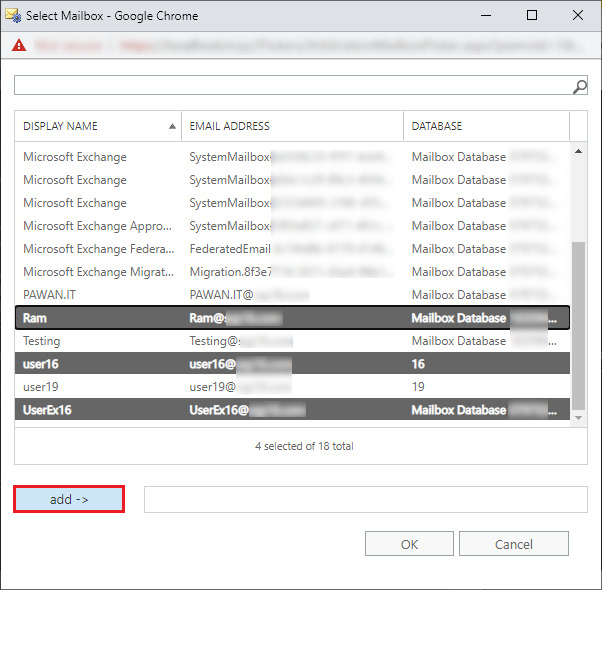
Task: Click the list scrollbar down arrow
Action: (x=578, y=418)
